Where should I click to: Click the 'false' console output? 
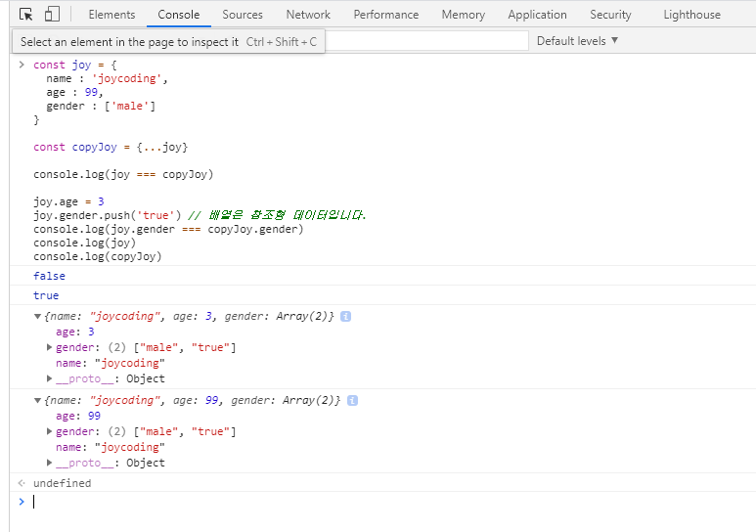(x=49, y=276)
